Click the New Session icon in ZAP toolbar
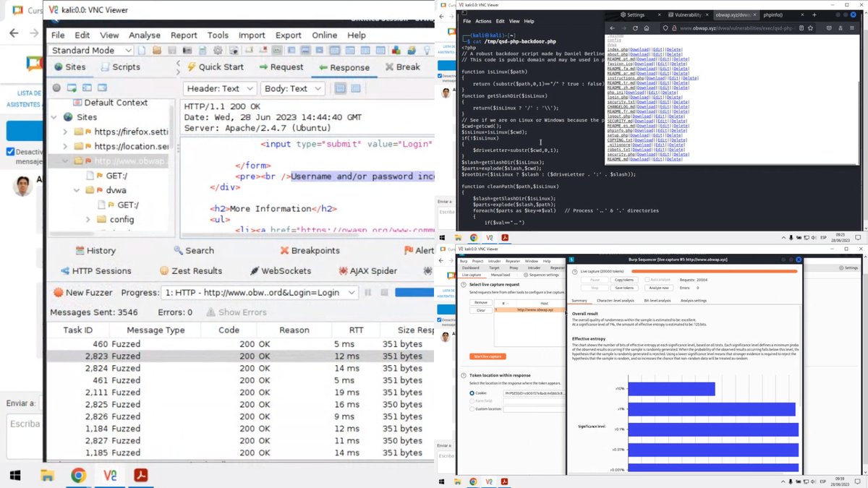Image resolution: width=868 pixels, height=488 pixels. (142, 51)
